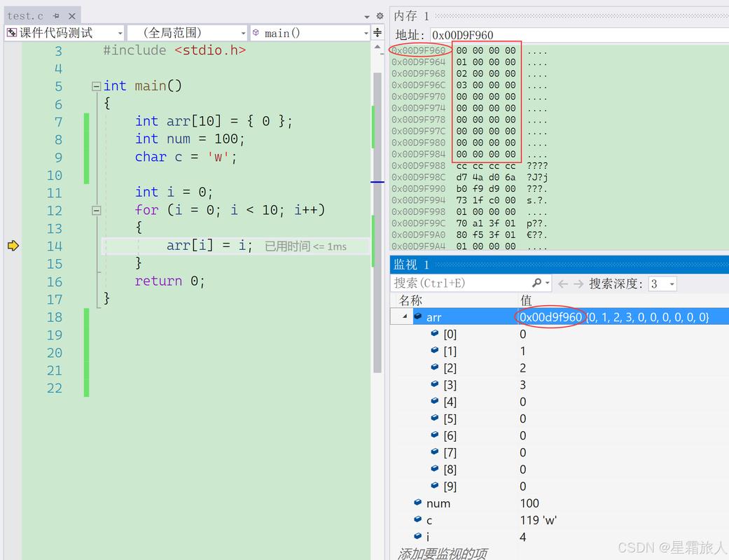Click 添加要监视的项 to add a watch
The height and width of the screenshot is (560, 729).
pos(443,553)
